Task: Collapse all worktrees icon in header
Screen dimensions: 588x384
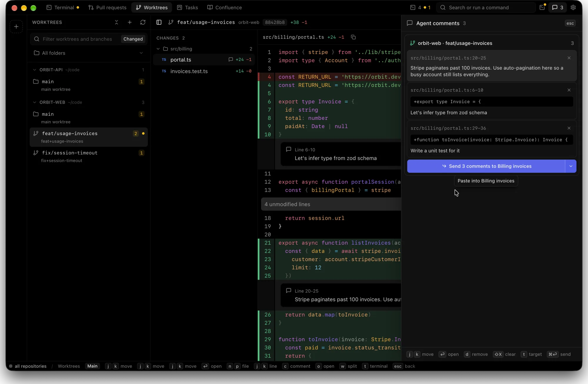Action: (116, 22)
